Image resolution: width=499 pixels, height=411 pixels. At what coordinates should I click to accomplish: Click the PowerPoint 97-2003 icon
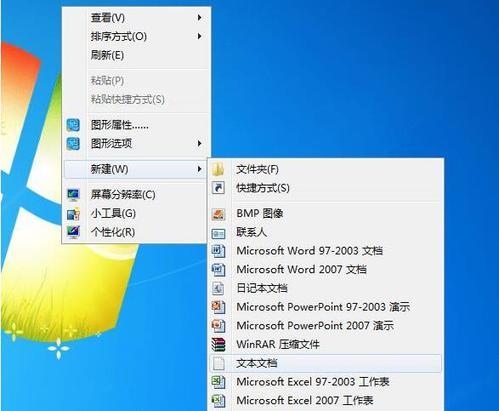218,307
